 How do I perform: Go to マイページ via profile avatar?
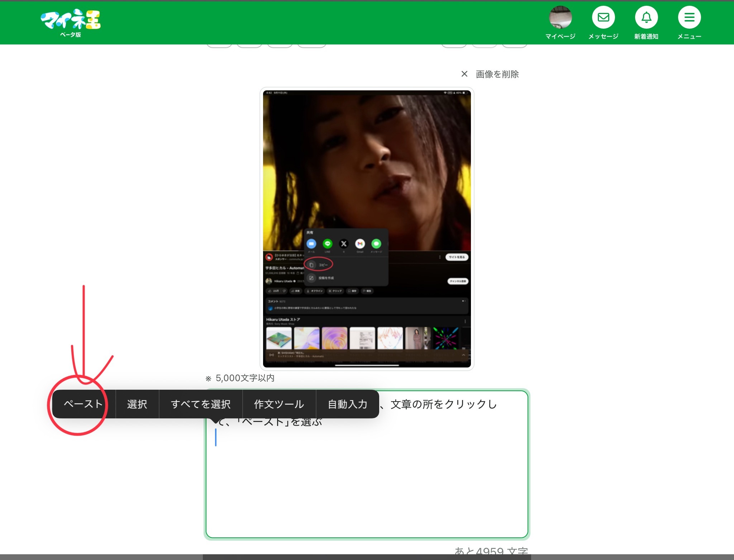point(560,18)
